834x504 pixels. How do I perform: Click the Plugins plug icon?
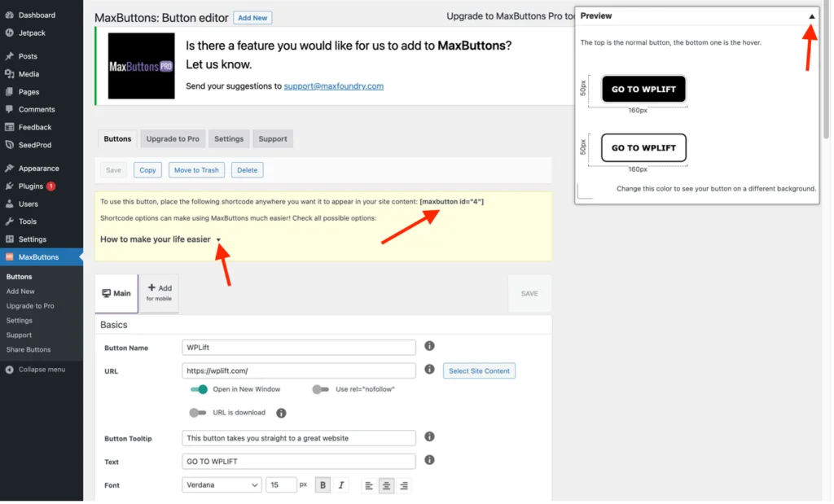tap(10, 186)
